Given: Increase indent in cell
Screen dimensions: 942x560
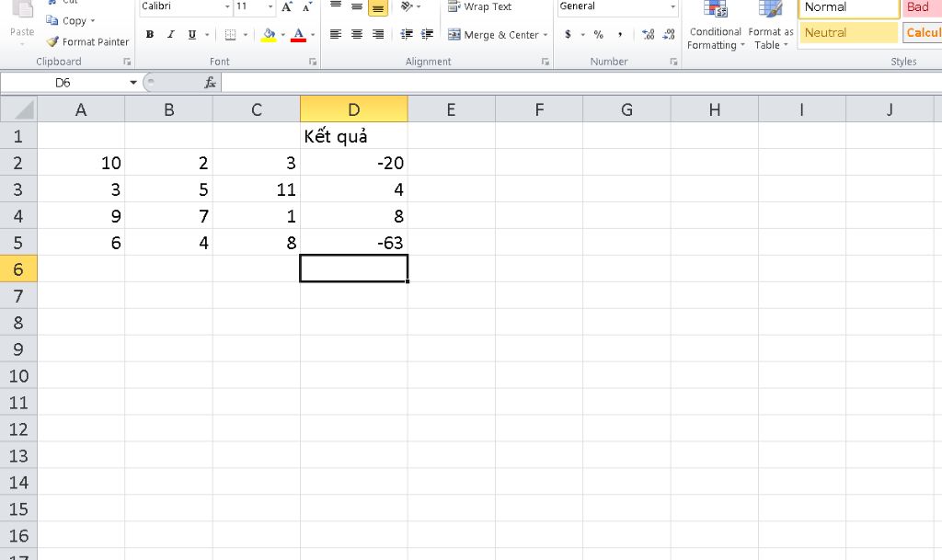Looking at the screenshot, I should point(427,34).
